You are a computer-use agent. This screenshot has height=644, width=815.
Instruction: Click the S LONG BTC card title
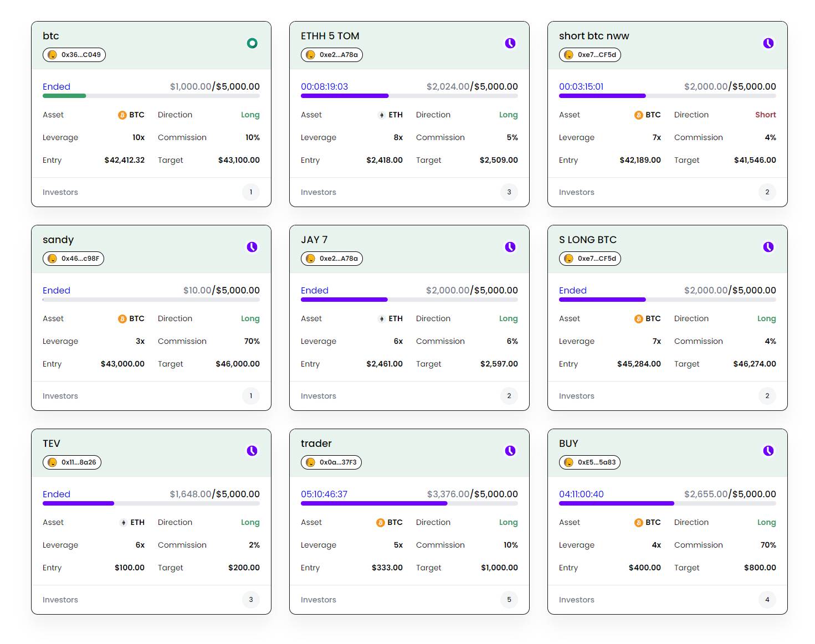click(587, 240)
